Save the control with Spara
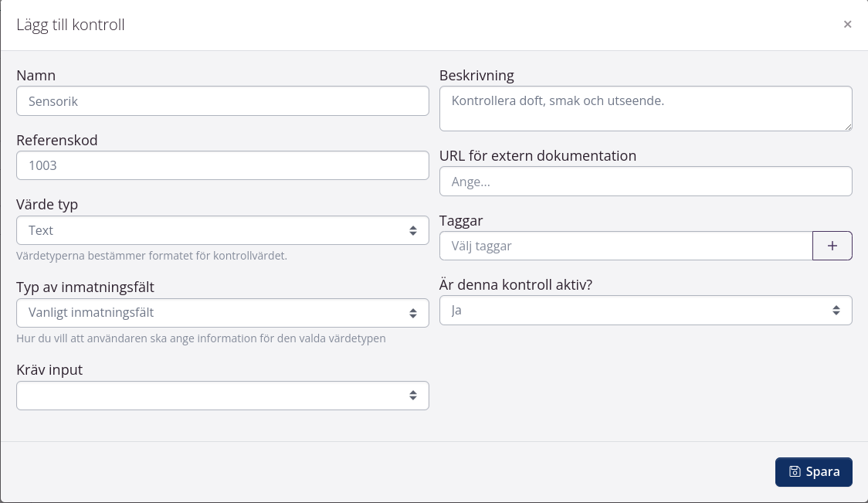The width and height of the screenshot is (868, 503). coord(813,472)
